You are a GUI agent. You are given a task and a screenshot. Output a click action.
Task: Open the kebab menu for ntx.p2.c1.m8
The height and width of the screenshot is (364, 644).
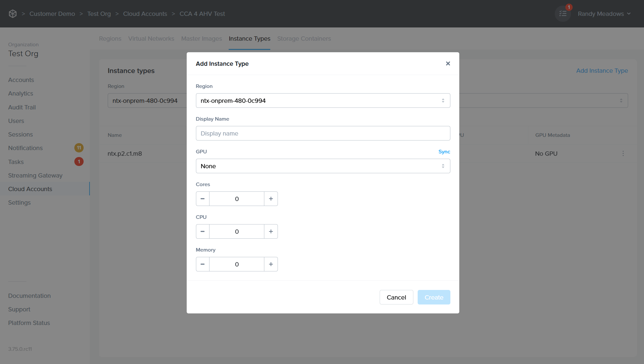pos(623,153)
